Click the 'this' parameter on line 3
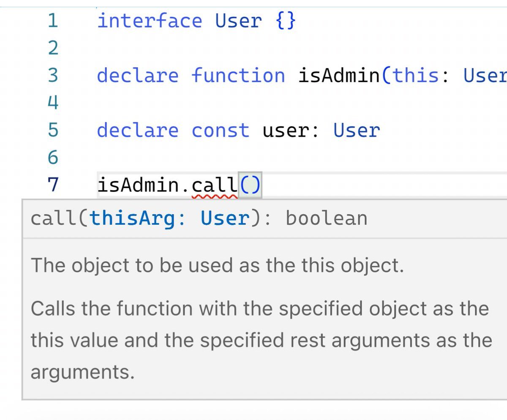Image resolution: width=507 pixels, height=420 pixels. [416, 76]
